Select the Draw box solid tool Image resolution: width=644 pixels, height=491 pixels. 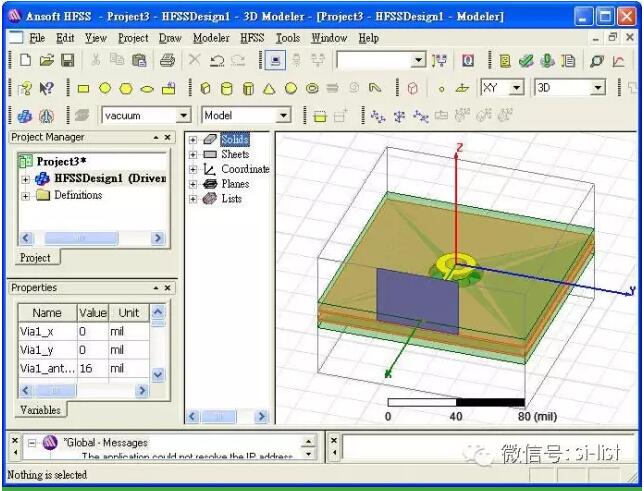point(205,88)
